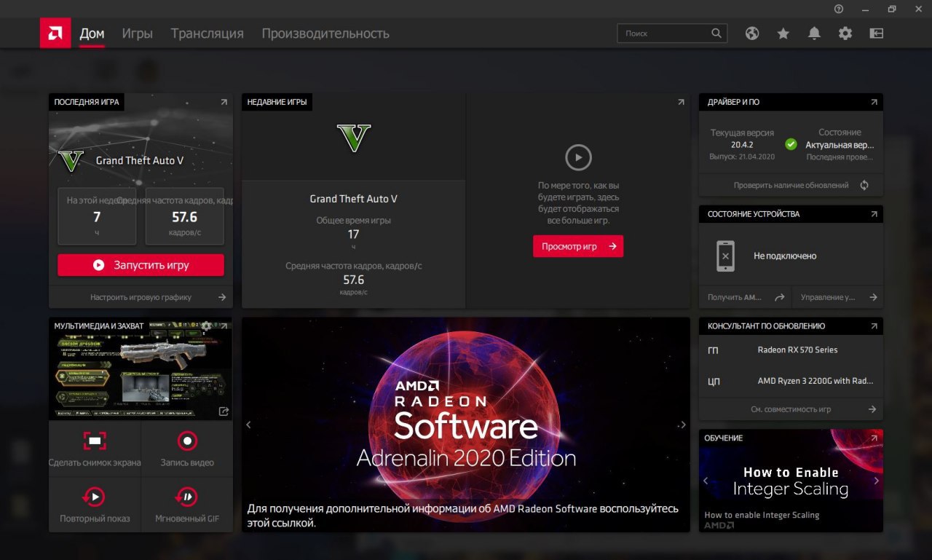Click the AMD logo home icon
This screenshot has width=932, height=560.
(55, 33)
